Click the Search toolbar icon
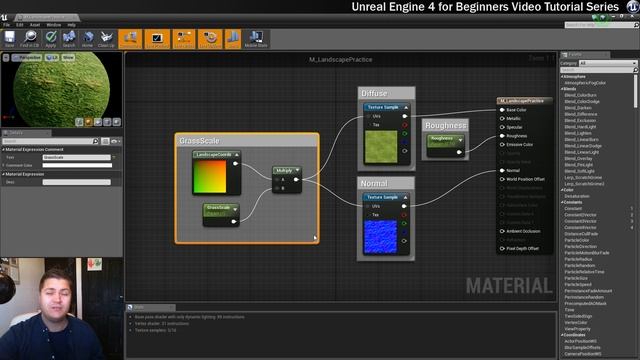 coord(69,39)
